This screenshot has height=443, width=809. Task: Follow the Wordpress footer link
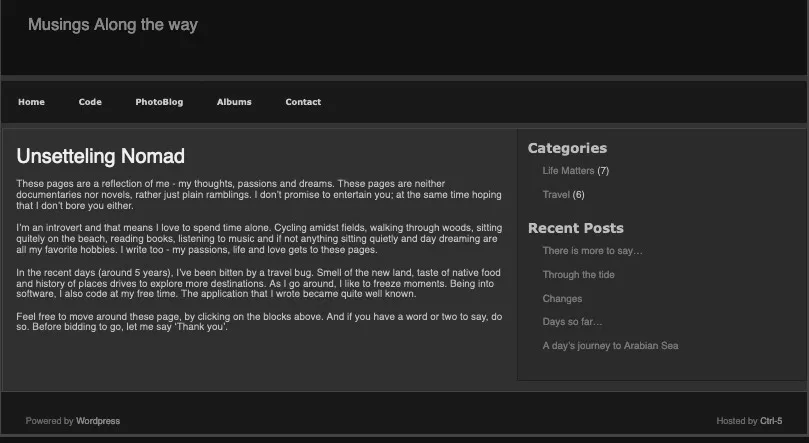tap(98, 421)
